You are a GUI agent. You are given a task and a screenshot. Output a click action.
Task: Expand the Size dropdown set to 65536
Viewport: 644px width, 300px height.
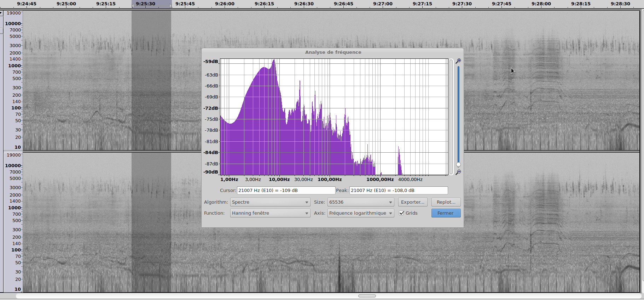tap(360, 202)
